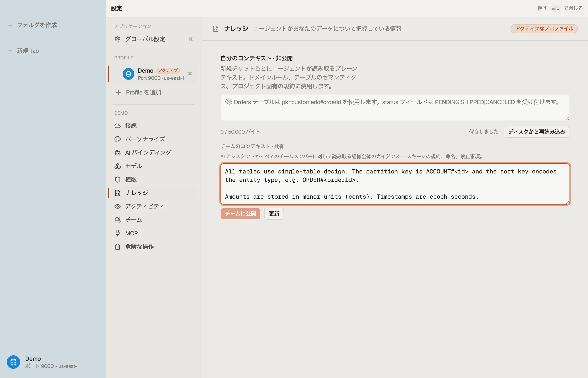Click the ディスクから再読み込み button
The height and width of the screenshot is (378, 588).
point(537,132)
